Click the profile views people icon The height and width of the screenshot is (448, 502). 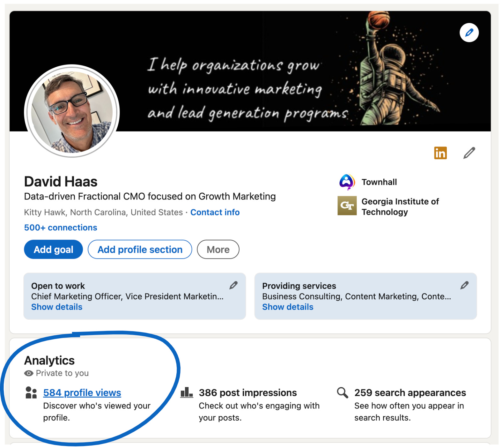click(31, 392)
